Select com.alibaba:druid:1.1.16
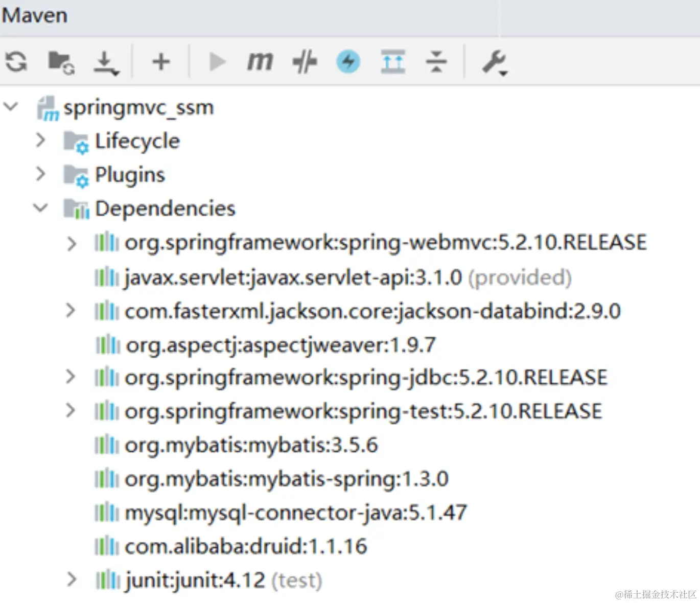Viewport: 700px width, 603px height. pos(246,546)
